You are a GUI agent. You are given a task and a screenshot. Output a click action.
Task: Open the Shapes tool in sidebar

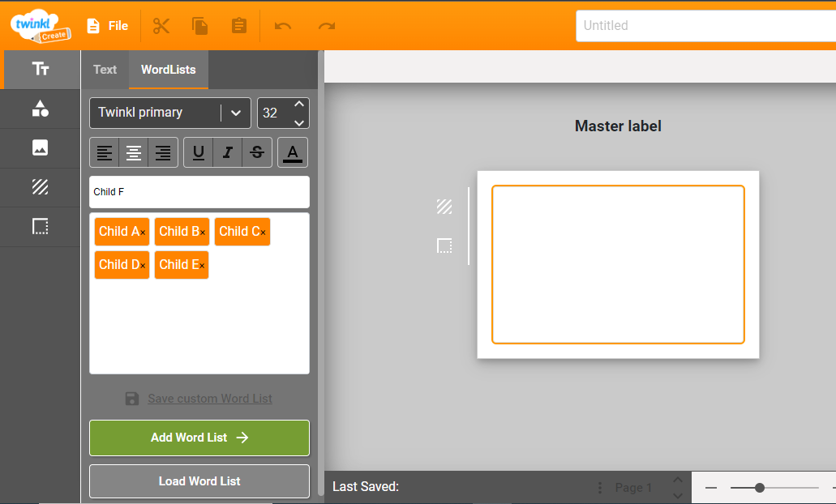click(x=41, y=109)
